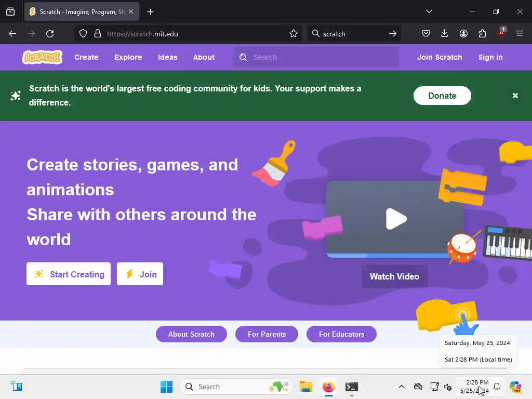The height and width of the screenshot is (399, 532).
Task: Open the Firefox downloads panel
Action: [x=445, y=33]
